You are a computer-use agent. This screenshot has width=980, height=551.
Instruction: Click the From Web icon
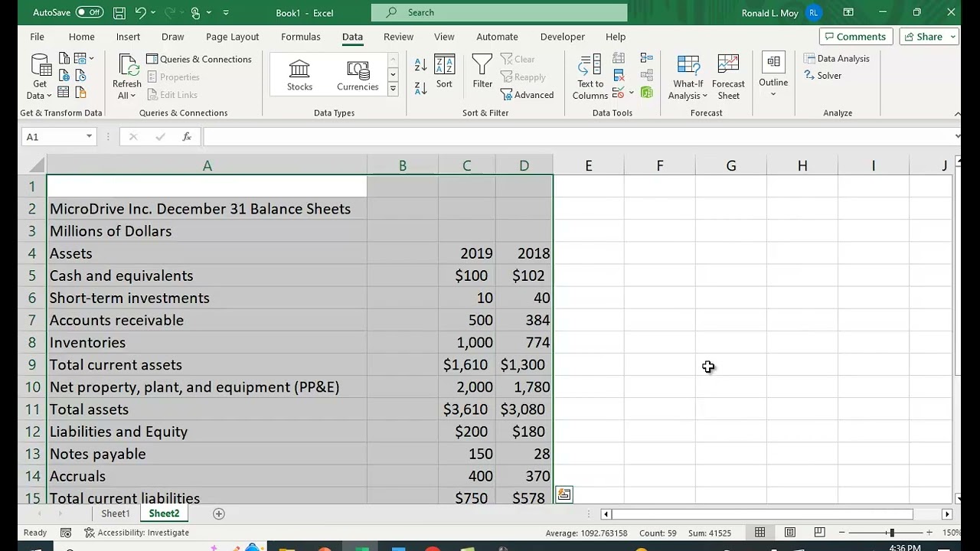(64, 76)
